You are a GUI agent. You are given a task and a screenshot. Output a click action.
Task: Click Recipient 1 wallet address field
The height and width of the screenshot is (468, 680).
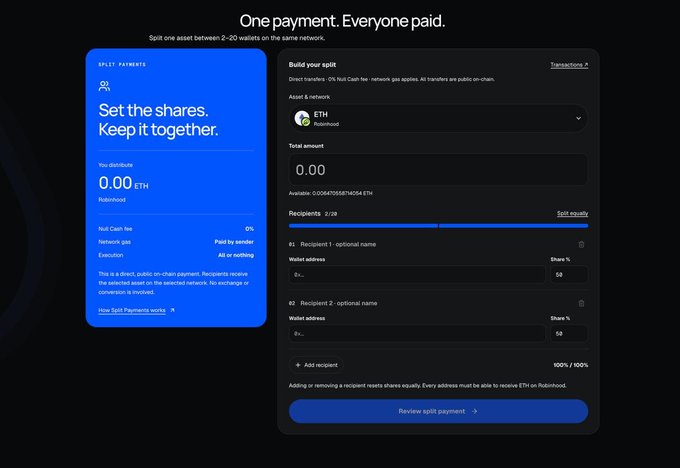(x=417, y=275)
